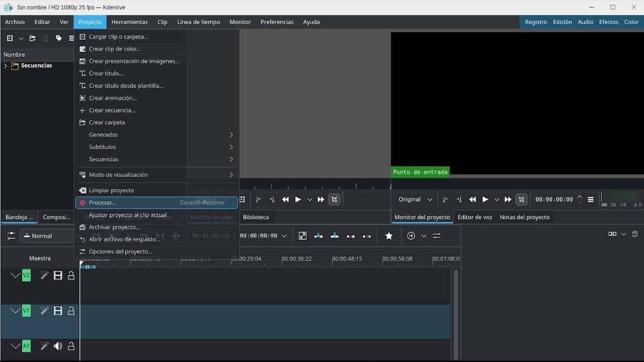644x362 pixels.
Task: Click the create folder icon in the bin toolbar
Action: click(33, 38)
